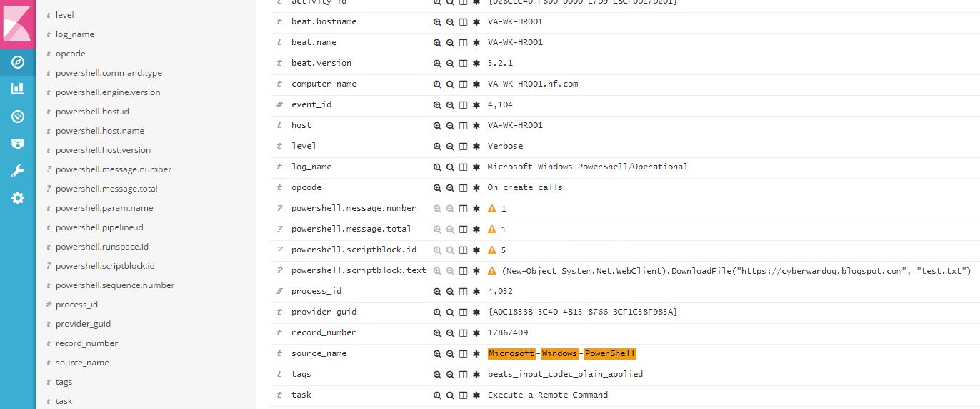Image resolution: width=980 pixels, height=409 pixels.
Task: Open the Discover compass icon in sidebar
Action: (x=18, y=62)
